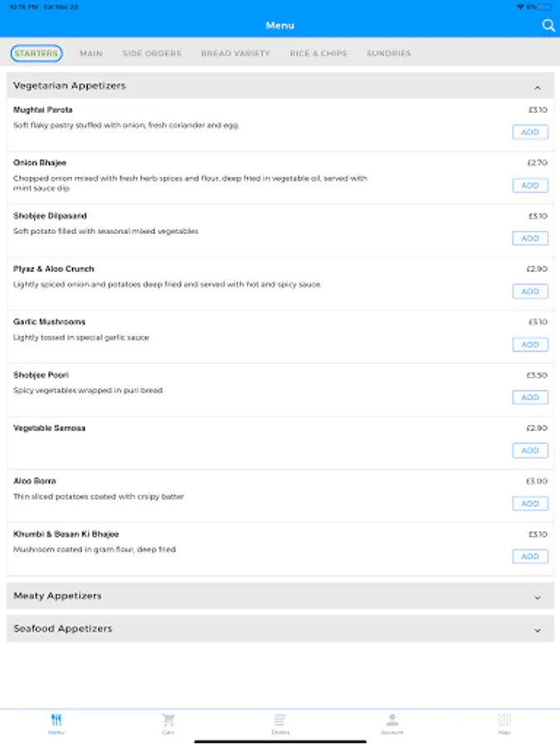Select the Side Orders tab
This screenshot has width=560, height=747.
coord(152,53)
